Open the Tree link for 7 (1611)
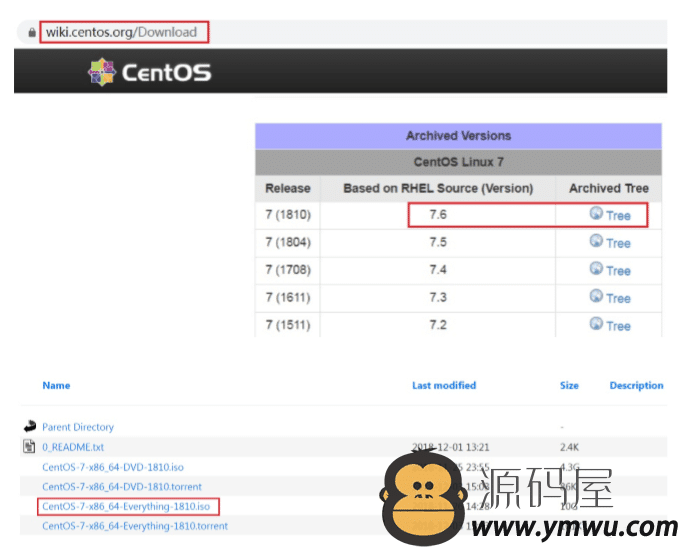691x547 pixels. click(x=618, y=298)
